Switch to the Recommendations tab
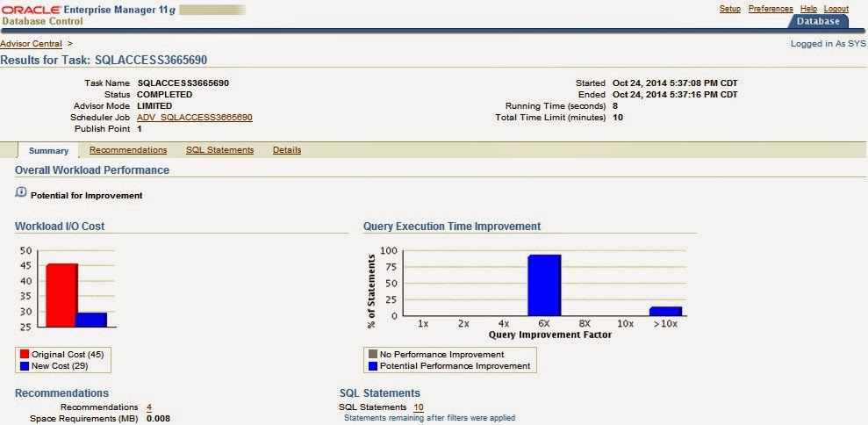This screenshot has width=868, height=425. coord(128,149)
